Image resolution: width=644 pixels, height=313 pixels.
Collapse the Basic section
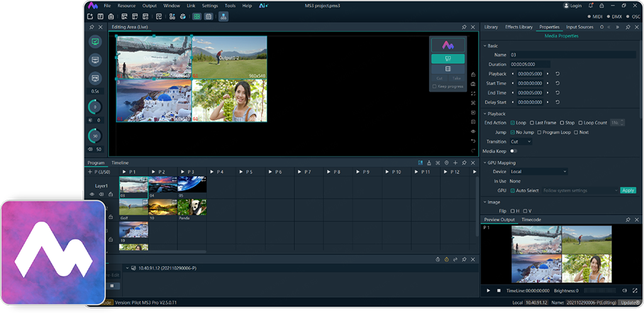coord(484,46)
